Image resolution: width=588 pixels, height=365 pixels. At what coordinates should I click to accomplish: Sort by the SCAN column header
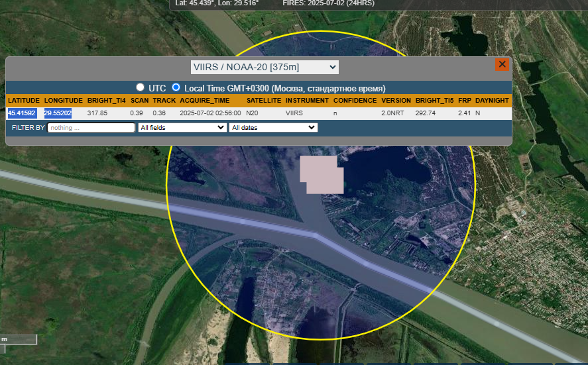point(139,101)
